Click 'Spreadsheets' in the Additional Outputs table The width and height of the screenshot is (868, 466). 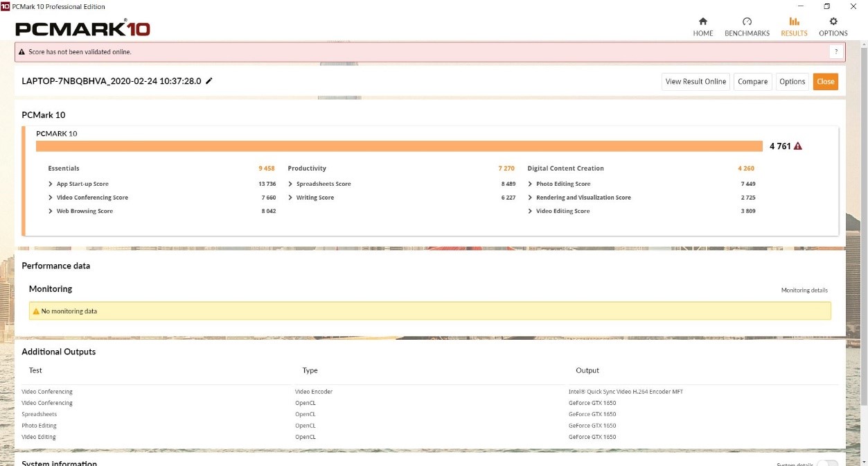click(38, 414)
